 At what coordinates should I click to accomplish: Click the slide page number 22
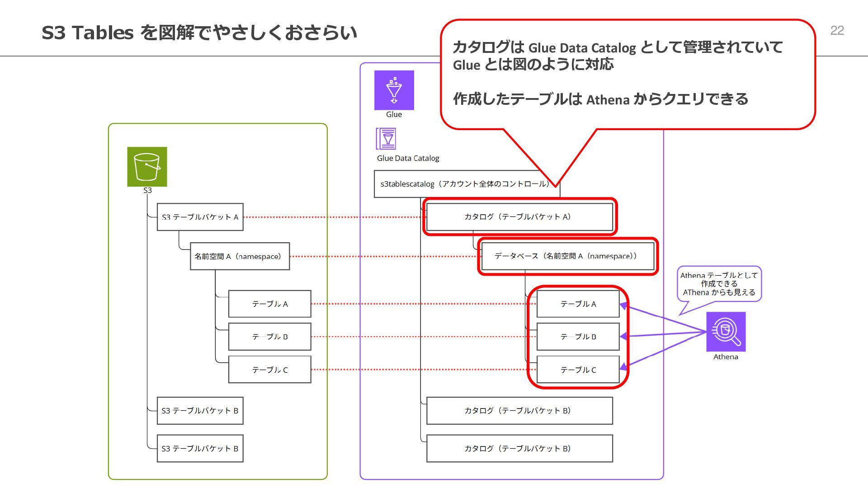coord(837,30)
